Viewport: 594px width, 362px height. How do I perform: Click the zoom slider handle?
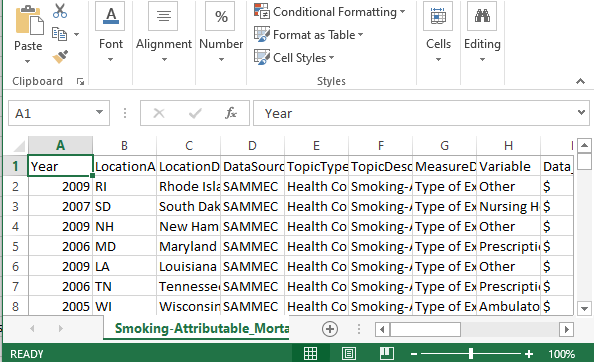click(x=471, y=354)
